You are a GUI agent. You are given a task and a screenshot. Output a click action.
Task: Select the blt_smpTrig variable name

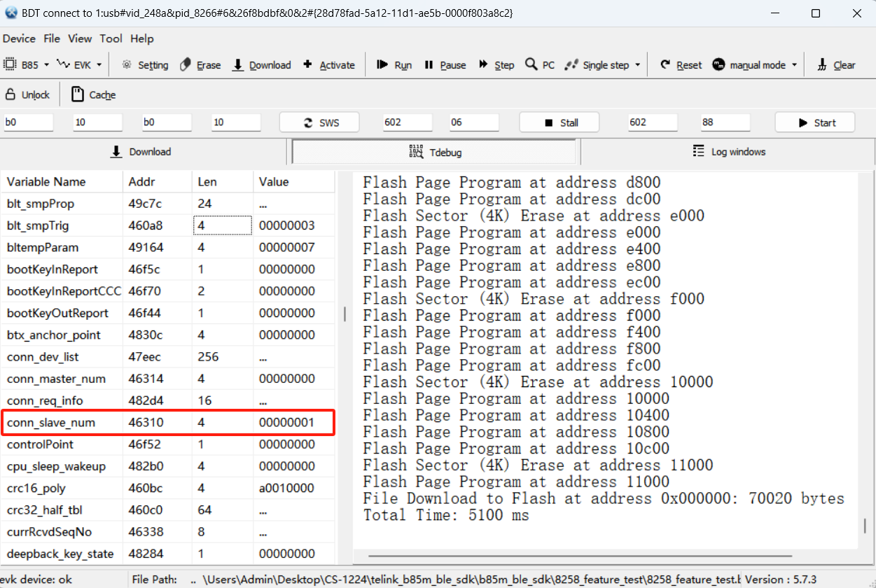click(38, 225)
